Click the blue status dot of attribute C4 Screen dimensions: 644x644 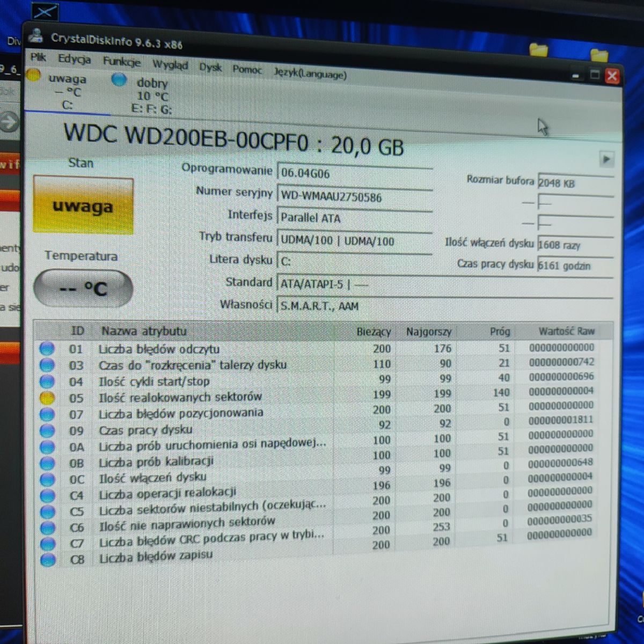[48, 495]
